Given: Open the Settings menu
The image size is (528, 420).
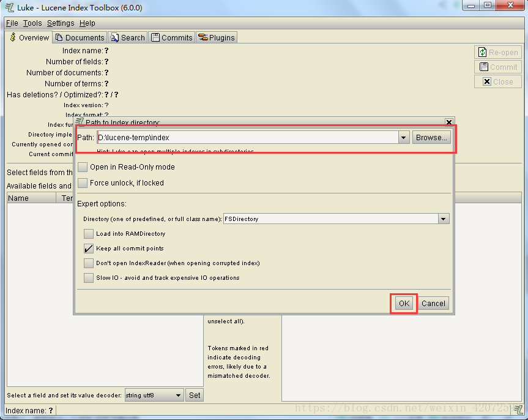Looking at the screenshot, I should pyautogui.click(x=61, y=23).
